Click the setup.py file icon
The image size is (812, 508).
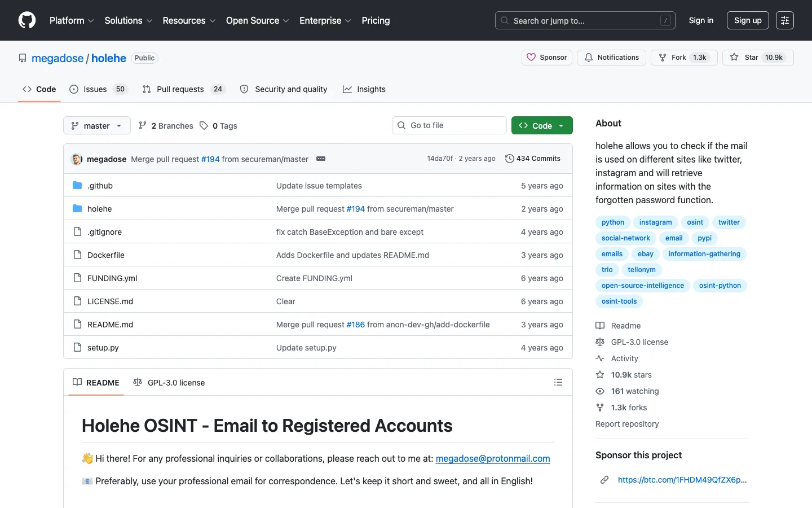coord(77,348)
